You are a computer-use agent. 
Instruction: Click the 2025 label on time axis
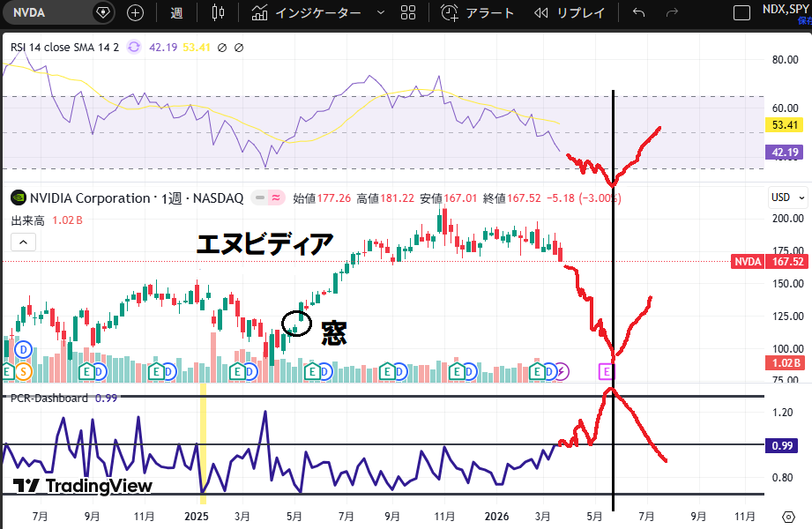click(197, 516)
